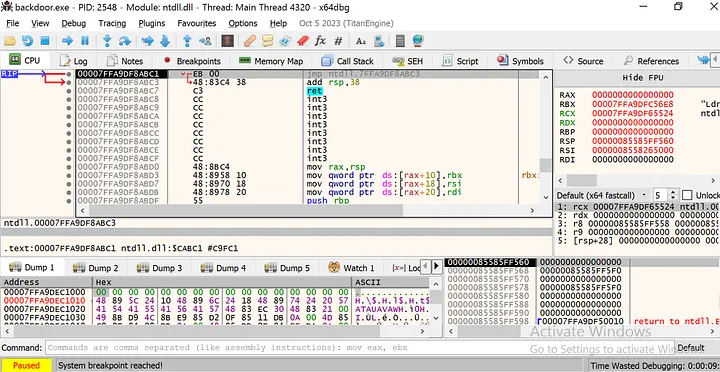This screenshot has width=720, height=372.
Task: Click the Pause toolbar icon
Action: coord(85,41)
